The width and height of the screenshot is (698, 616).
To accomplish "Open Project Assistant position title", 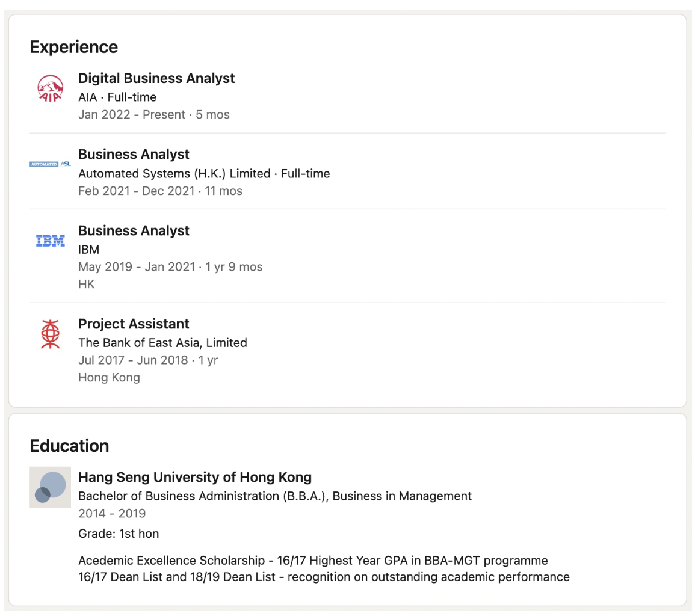I will 134,324.
